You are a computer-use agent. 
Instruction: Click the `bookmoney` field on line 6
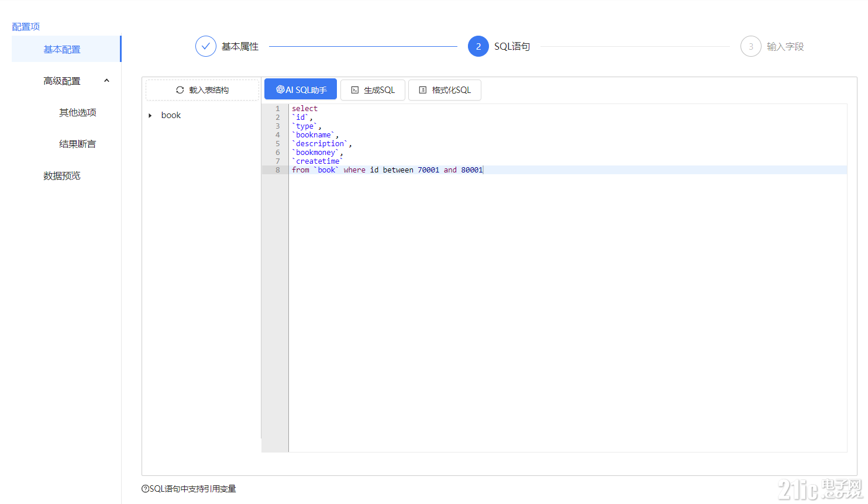click(316, 153)
